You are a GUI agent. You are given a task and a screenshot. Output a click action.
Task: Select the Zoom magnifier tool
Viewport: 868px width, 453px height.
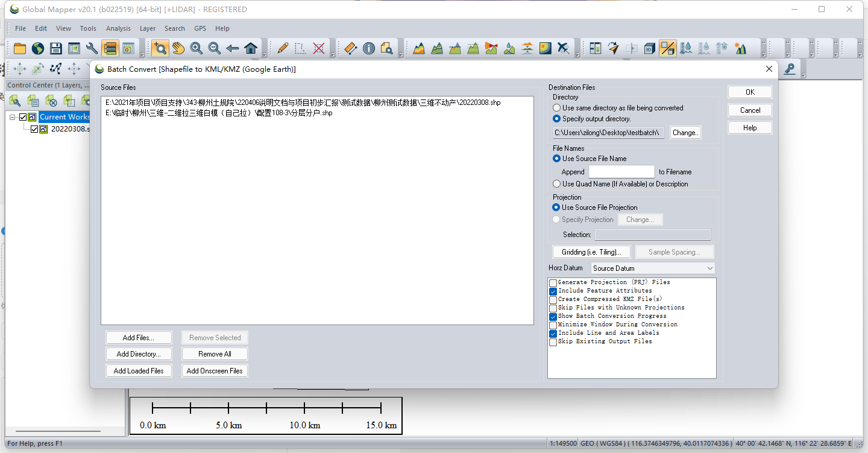point(160,48)
